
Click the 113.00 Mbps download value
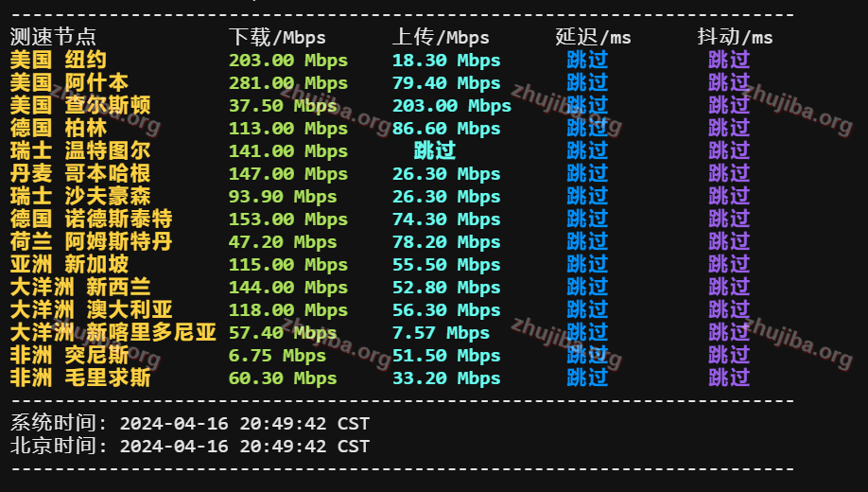click(x=288, y=128)
